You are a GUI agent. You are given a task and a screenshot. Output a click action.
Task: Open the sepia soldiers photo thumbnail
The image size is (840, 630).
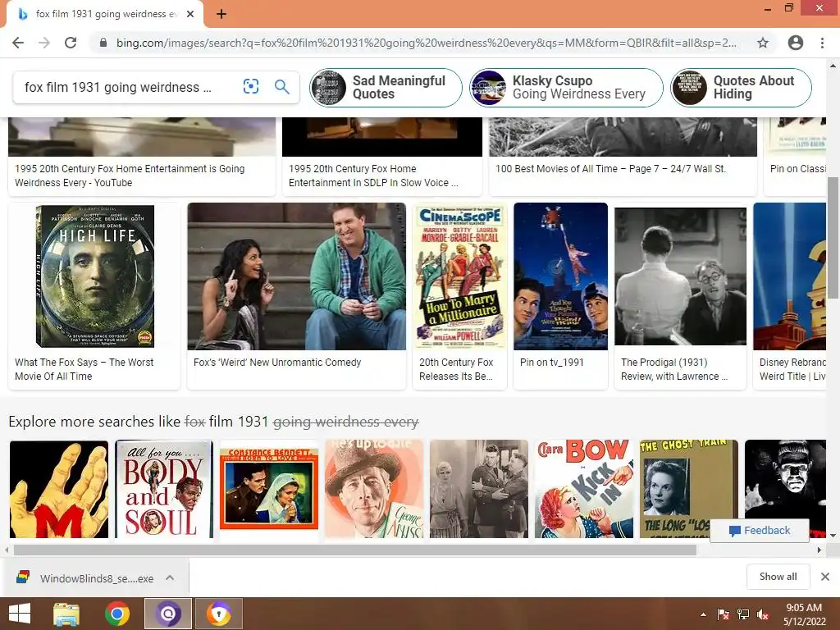(479, 489)
